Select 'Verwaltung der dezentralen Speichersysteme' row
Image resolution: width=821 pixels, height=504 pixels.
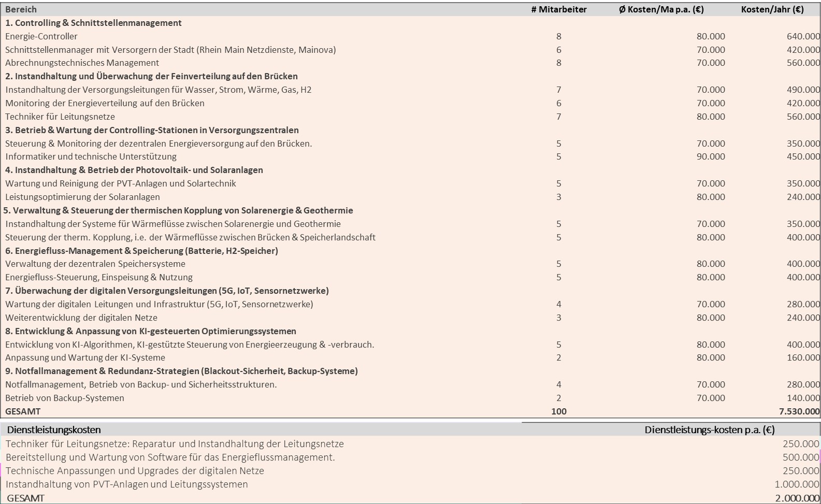tap(95, 264)
